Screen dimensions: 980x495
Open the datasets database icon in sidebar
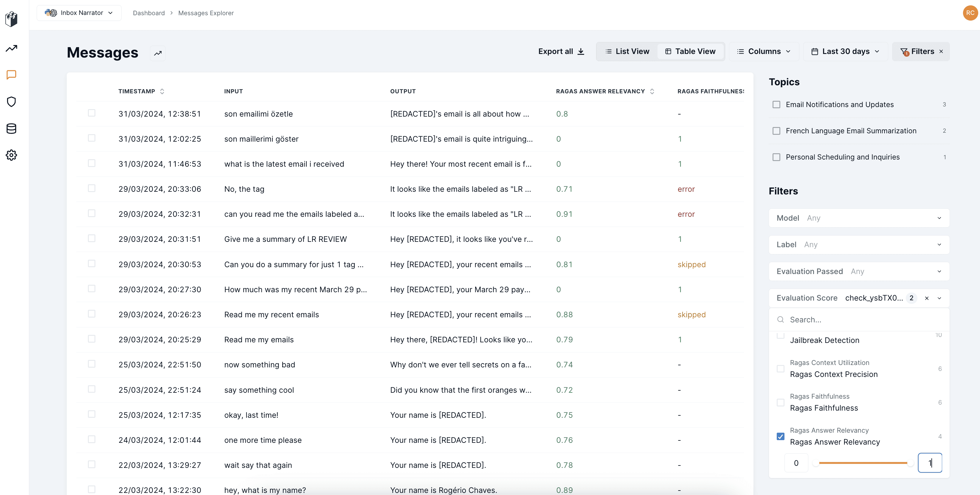(x=11, y=129)
